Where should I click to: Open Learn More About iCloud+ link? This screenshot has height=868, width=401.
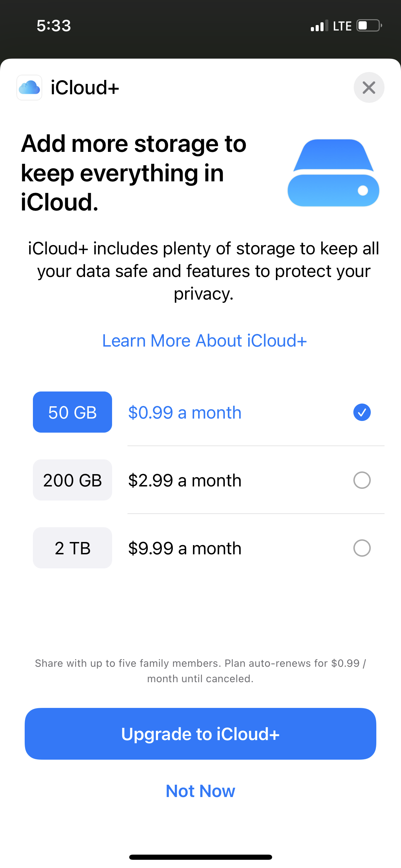[x=204, y=341]
